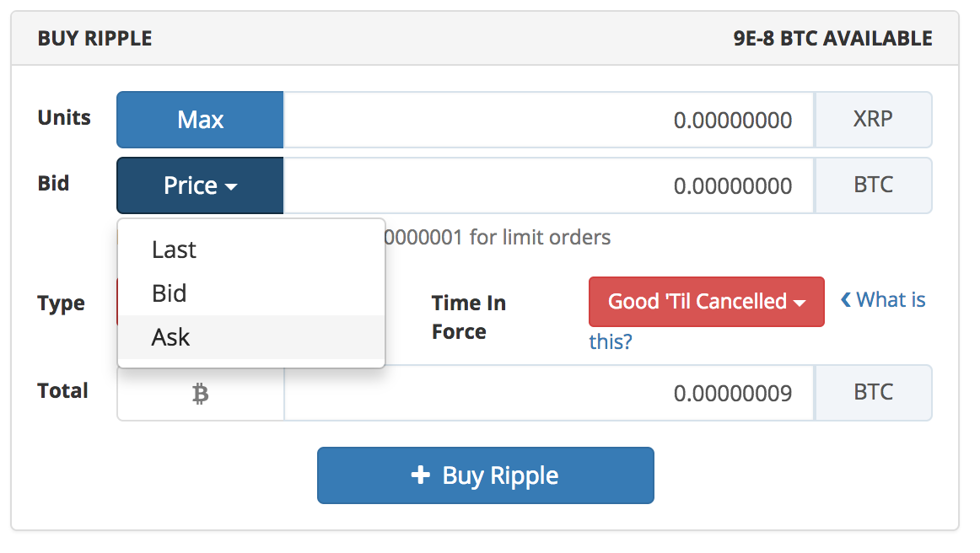Image resolution: width=980 pixels, height=553 pixels.
Task: Open the "What is this?" help link
Action: pyautogui.click(x=891, y=300)
